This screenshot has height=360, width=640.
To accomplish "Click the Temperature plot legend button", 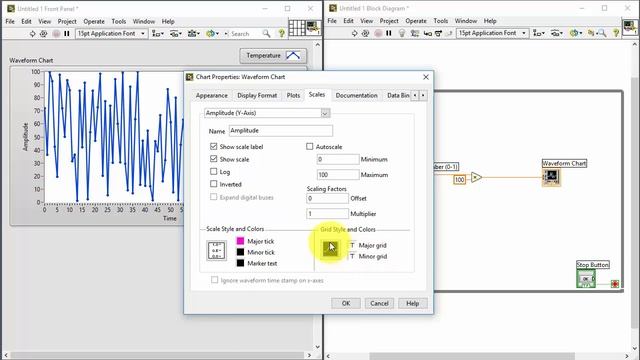I will point(273,56).
